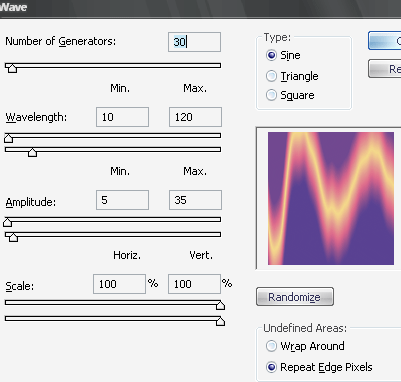Click the Scale Horiz. percentage field
This screenshot has width=401, height=382.
coord(119,284)
